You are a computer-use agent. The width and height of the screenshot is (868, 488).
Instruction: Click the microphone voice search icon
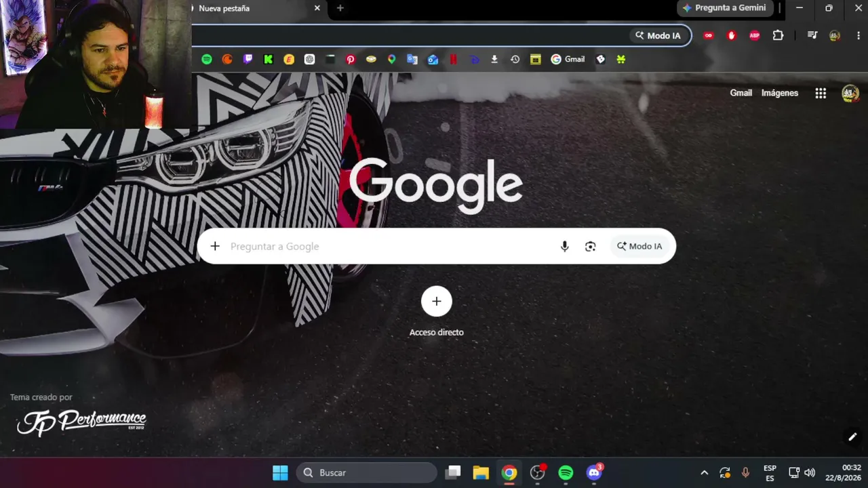[564, 247]
